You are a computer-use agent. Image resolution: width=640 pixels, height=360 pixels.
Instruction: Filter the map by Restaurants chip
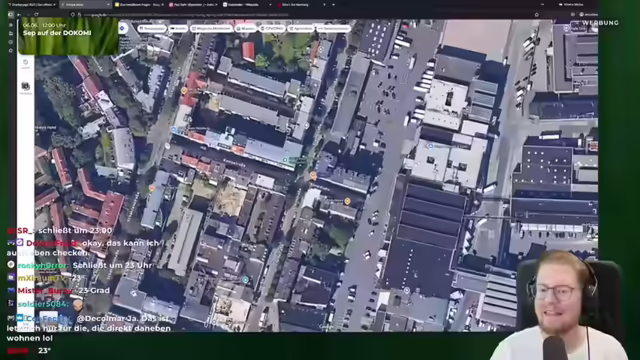pos(152,29)
